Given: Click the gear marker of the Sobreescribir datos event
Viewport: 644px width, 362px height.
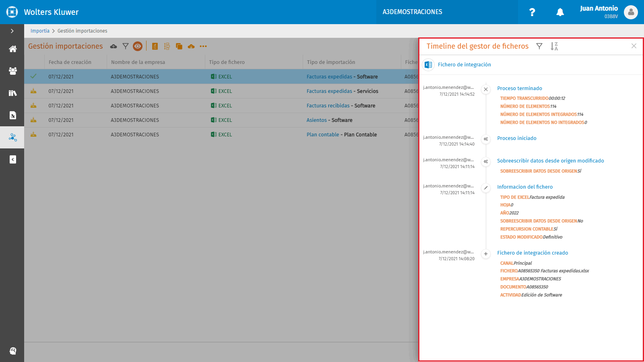Looking at the screenshot, I should 486,162.
